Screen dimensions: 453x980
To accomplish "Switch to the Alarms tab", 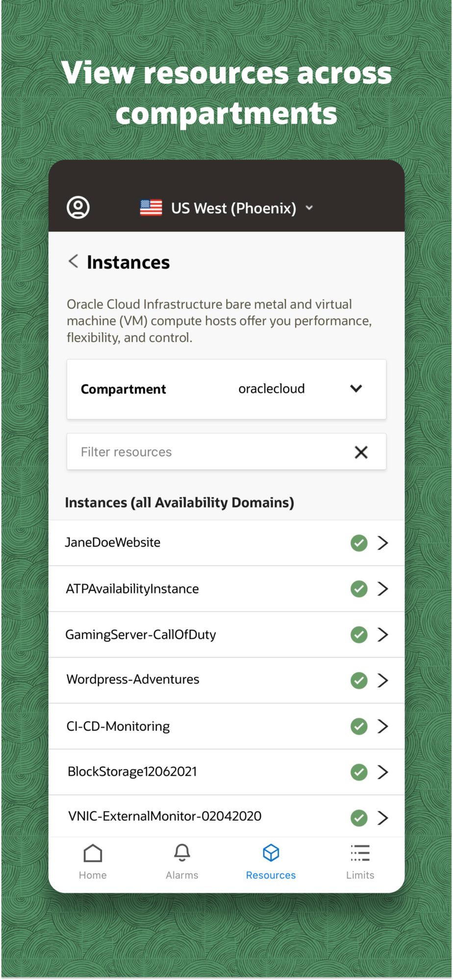I will [182, 862].
